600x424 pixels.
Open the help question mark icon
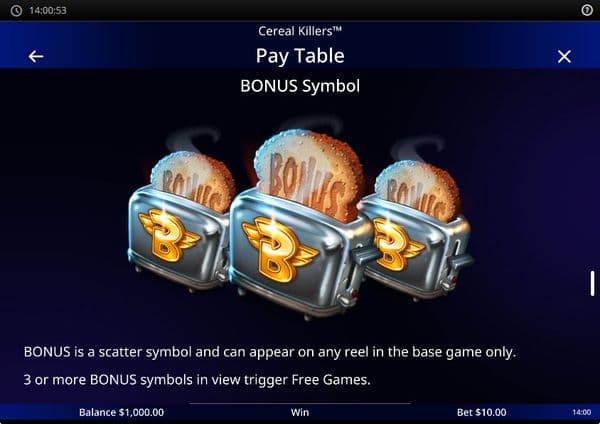point(587,10)
